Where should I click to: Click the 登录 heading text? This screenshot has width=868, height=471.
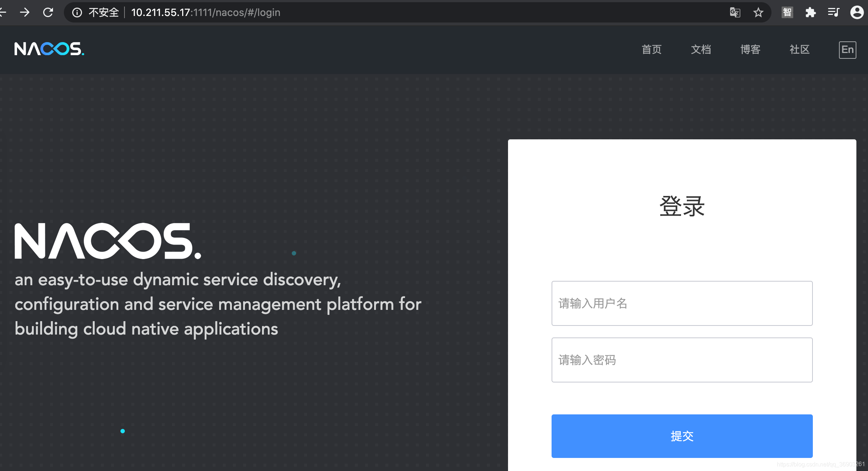682,206
